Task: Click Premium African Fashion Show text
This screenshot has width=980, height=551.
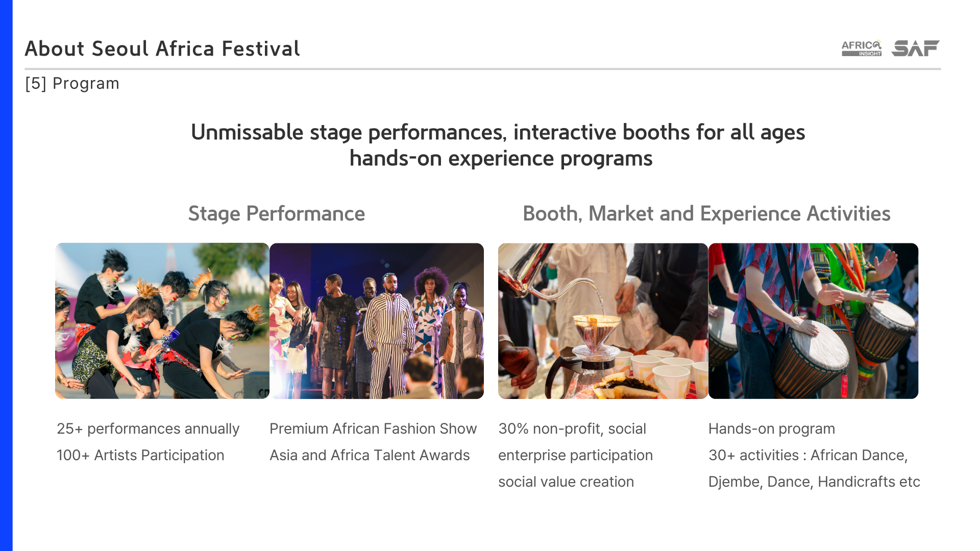Action: (x=373, y=429)
